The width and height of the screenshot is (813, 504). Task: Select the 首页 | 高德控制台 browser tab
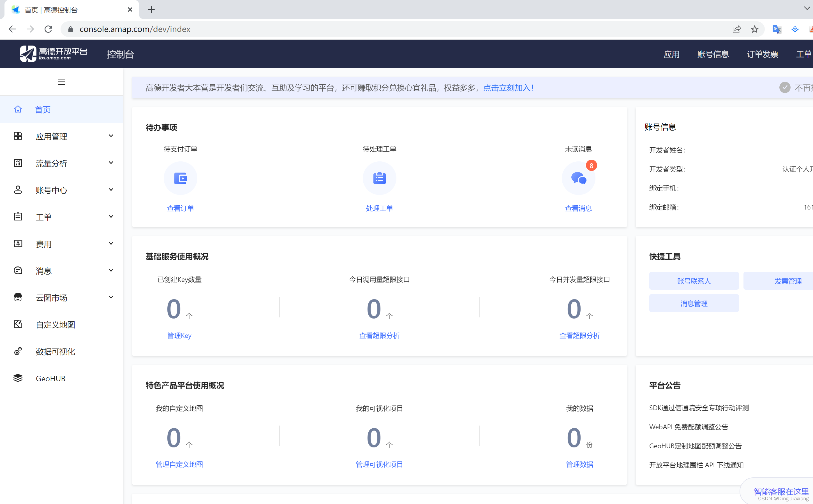coord(72,10)
